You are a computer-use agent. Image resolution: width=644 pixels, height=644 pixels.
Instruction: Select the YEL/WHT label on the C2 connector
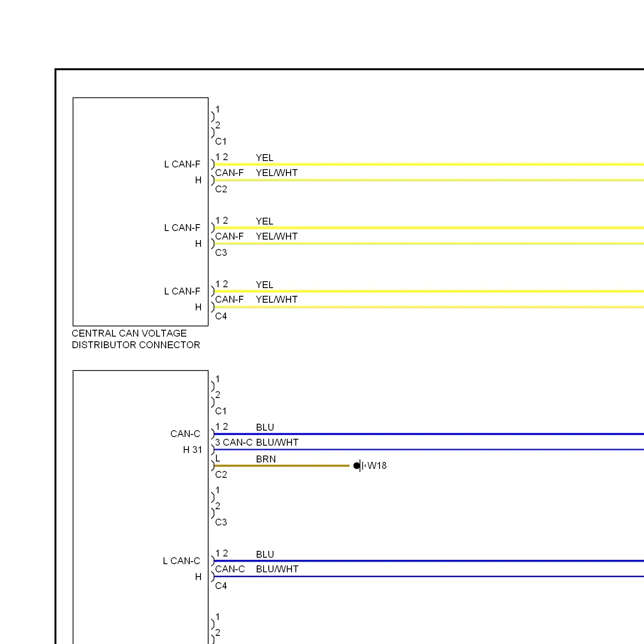(x=276, y=173)
